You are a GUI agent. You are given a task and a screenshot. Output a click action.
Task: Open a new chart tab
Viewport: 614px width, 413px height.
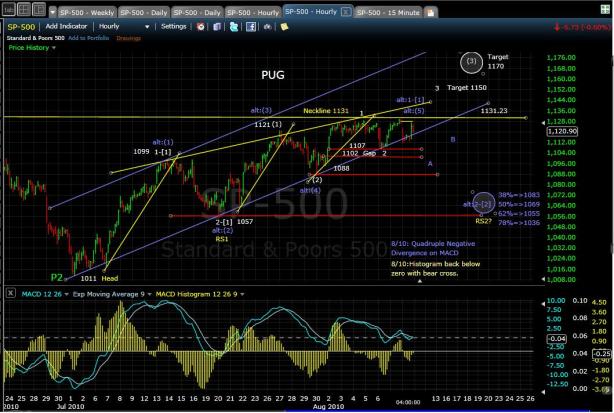click(x=431, y=13)
